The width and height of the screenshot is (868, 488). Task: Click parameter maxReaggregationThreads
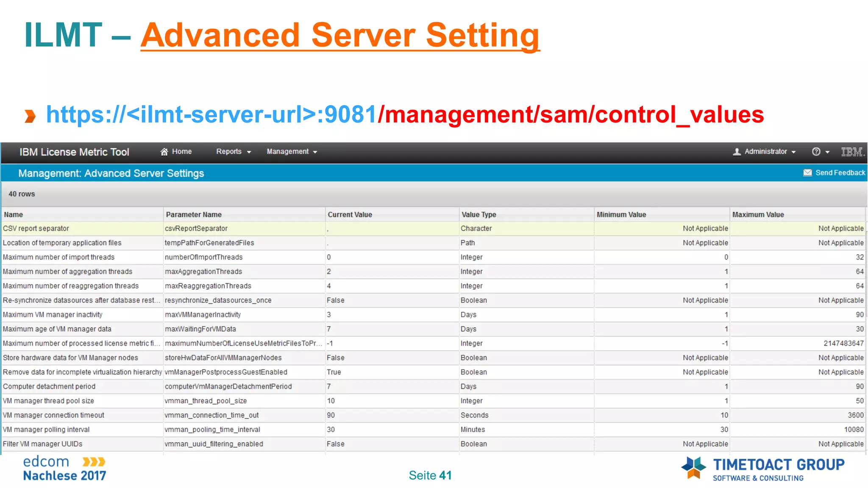208,286
